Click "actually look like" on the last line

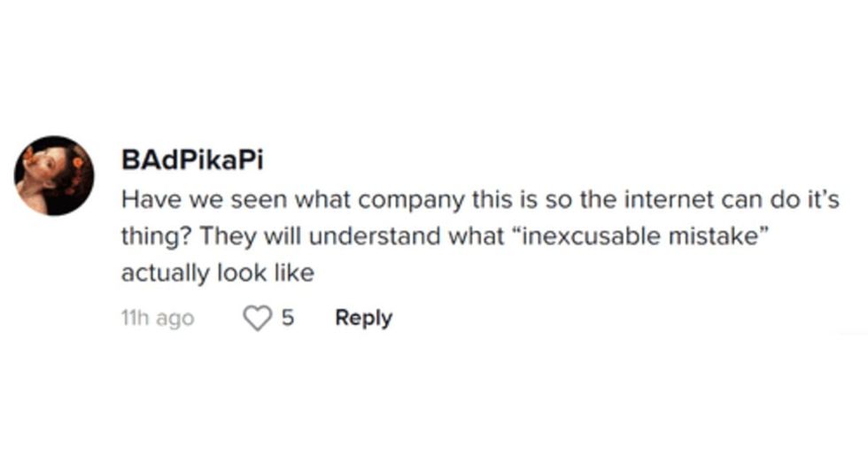(x=217, y=274)
